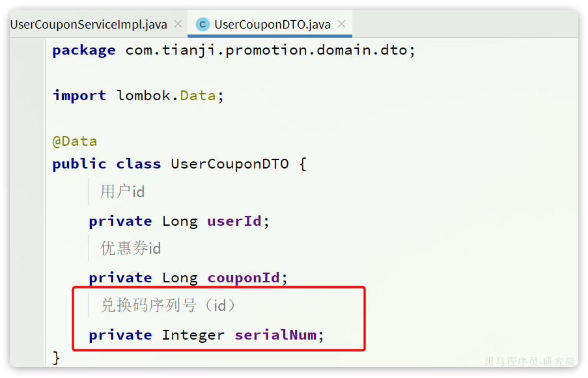Select the serialNum field name

point(275,335)
